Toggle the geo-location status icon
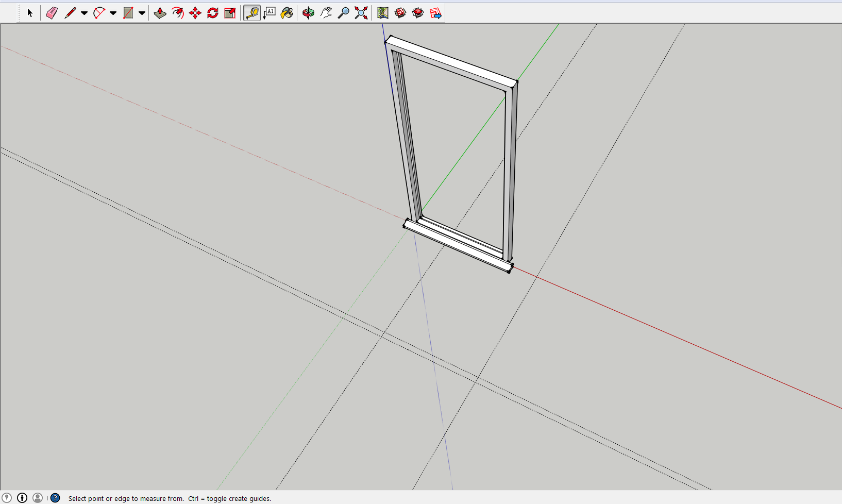Screen dimensions: 842x504 7,498
